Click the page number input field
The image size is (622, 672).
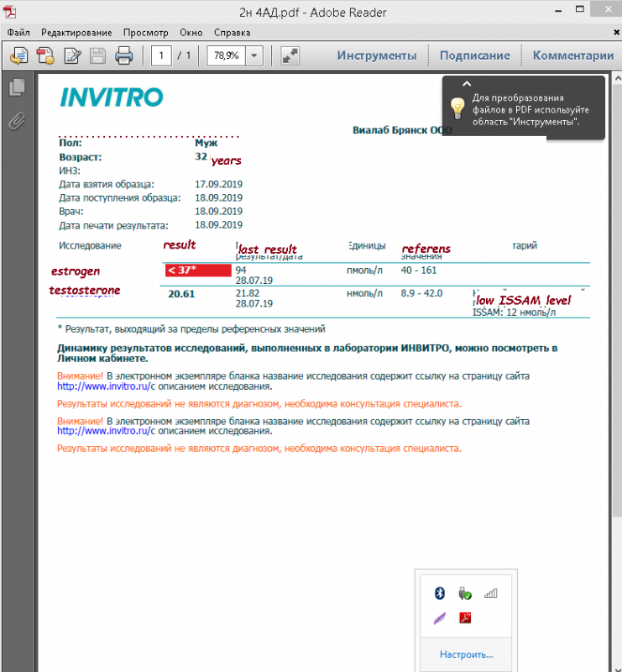click(161, 55)
